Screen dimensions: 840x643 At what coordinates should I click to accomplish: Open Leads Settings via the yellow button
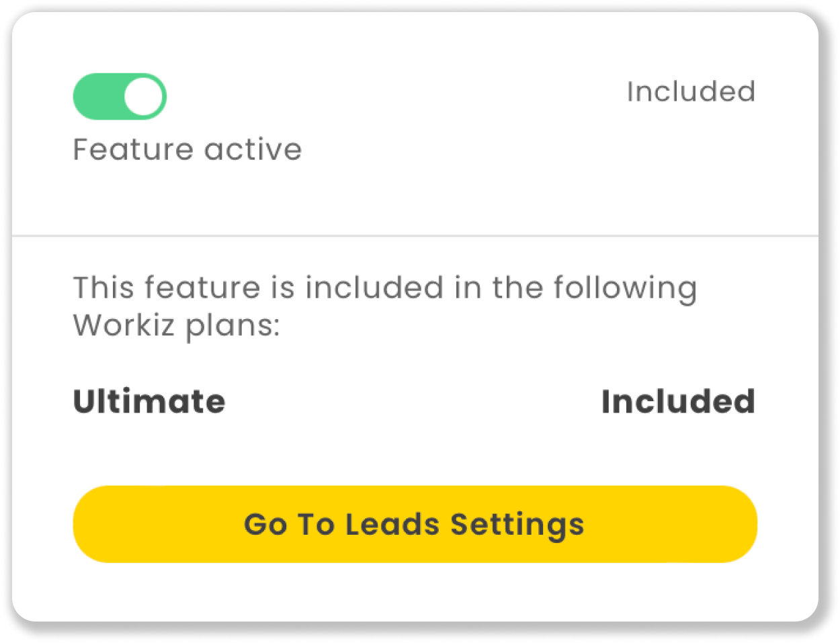[x=415, y=524]
